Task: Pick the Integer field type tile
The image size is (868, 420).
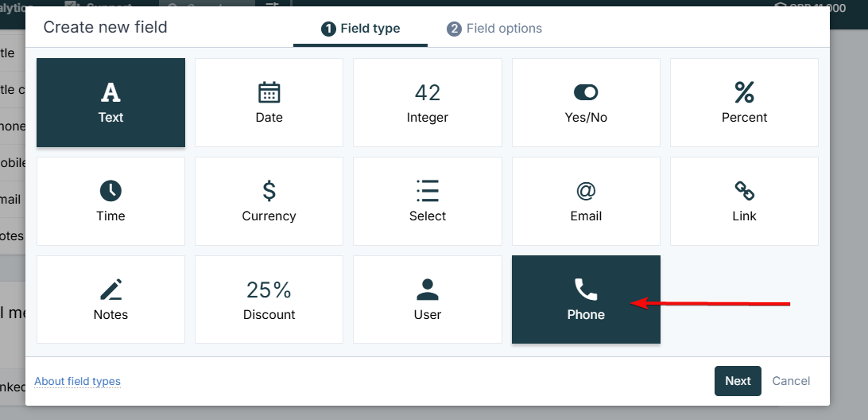Action: [428, 103]
